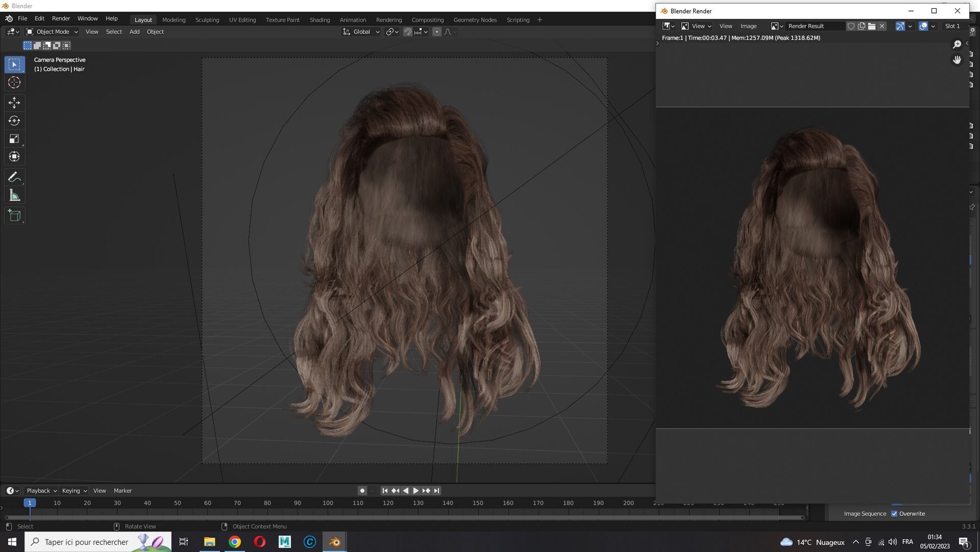Switch to the Shading workspace tab
Image resolution: width=980 pixels, height=552 pixels.
[320, 20]
